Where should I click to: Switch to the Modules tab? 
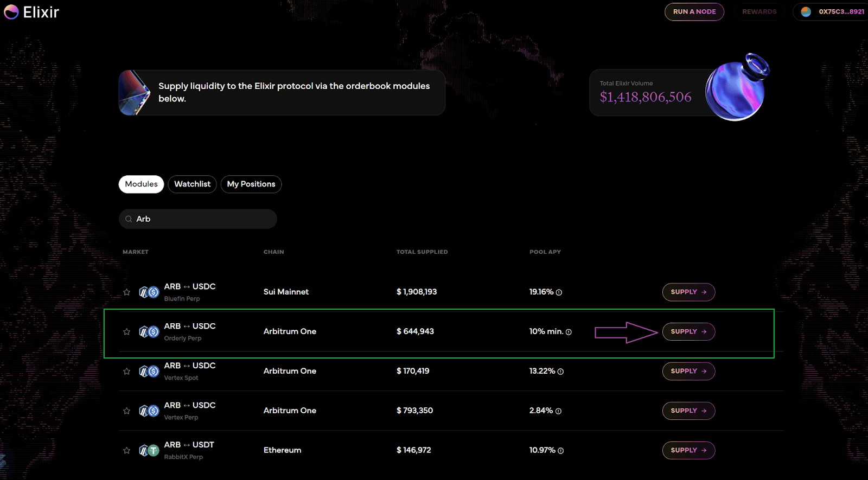pyautogui.click(x=141, y=184)
